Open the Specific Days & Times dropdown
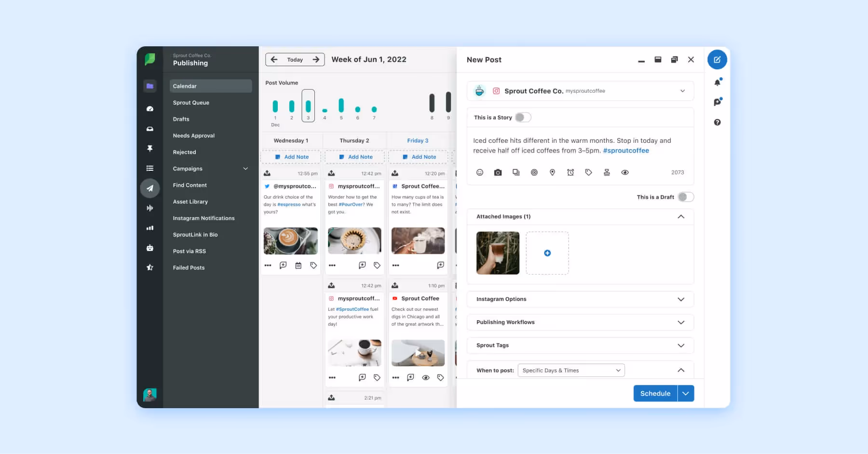Screen dimensions: 868x454 coord(571,371)
